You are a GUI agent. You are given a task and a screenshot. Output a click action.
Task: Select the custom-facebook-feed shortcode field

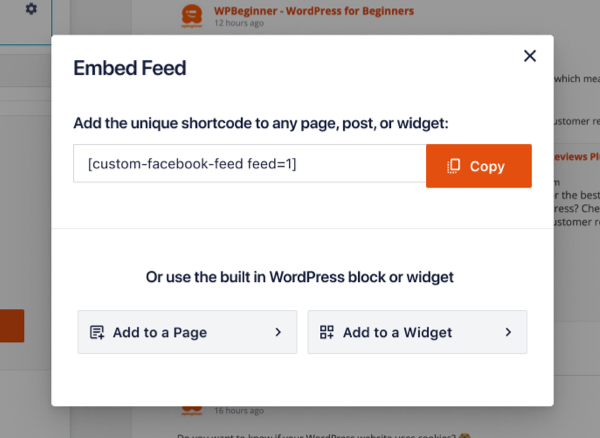pyautogui.click(x=249, y=164)
